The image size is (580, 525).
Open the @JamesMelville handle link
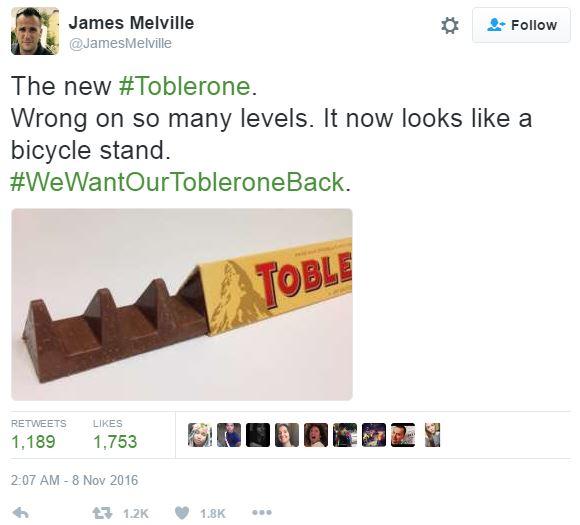[121, 43]
